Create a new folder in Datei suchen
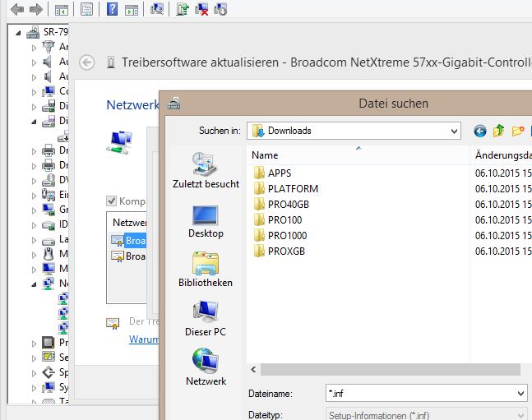The width and height of the screenshot is (532, 420). (x=518, y=131)
